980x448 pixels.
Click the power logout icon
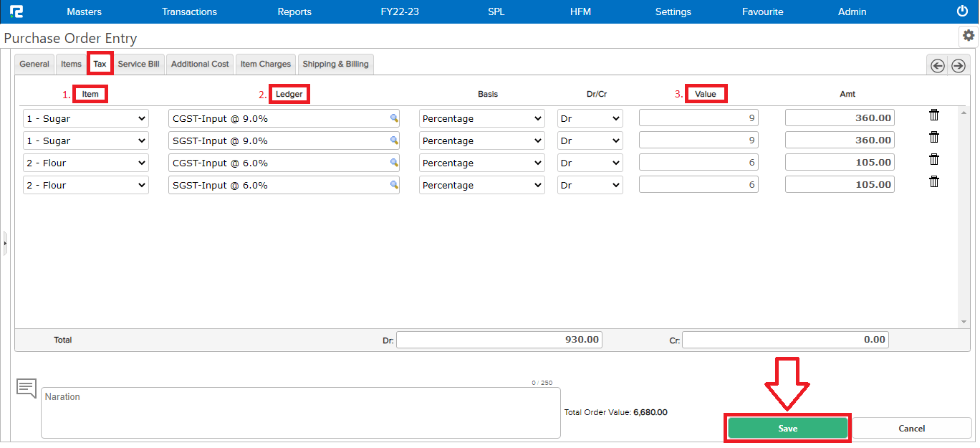(962, 11)
